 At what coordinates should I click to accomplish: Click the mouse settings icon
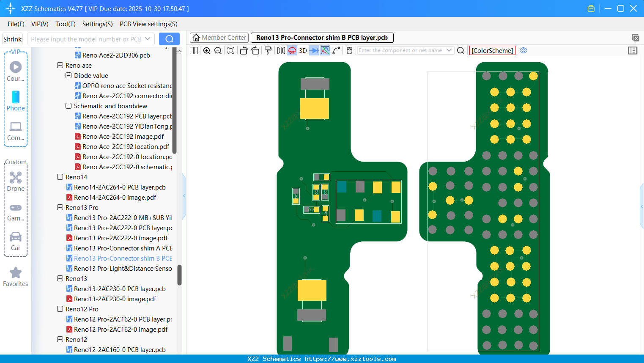tap(349, 51)
